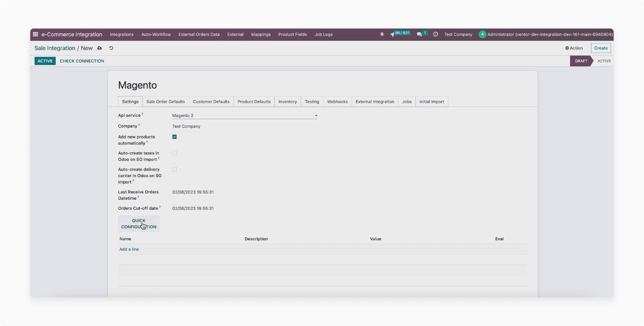The width and height of the screenshot is (644, 326).
Task: Click the save/cloud icon in breadcrumb
Action: [x=100, y=48]
